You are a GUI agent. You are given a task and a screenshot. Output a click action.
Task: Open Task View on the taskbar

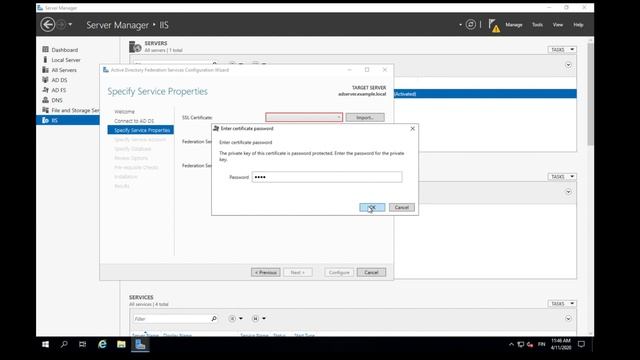pyautogui.click(x=82, y=344)
